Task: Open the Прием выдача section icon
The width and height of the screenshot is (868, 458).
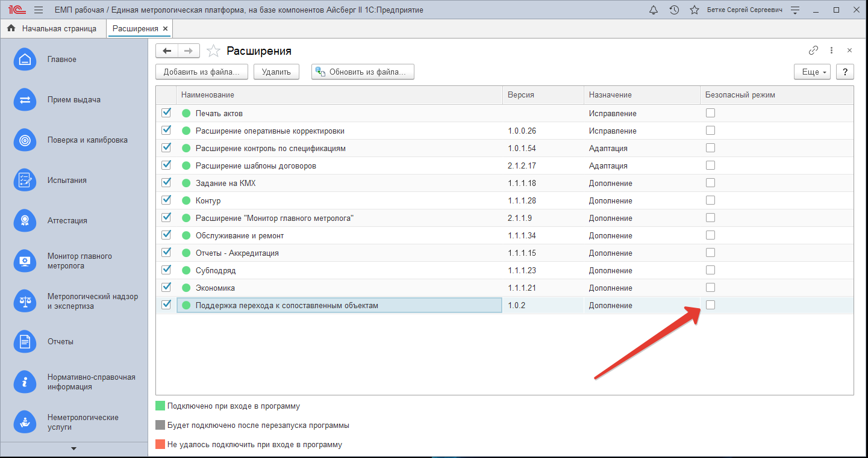Action: coord(25,100)
